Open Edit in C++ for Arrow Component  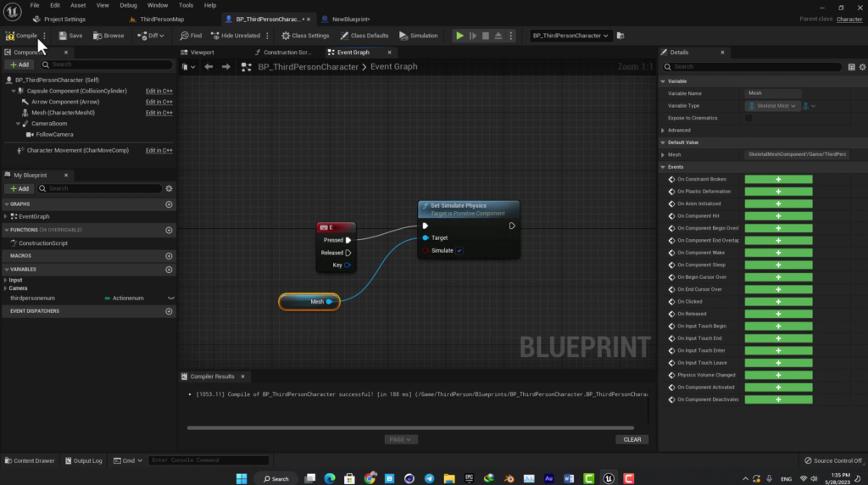(x=159, y=102)
